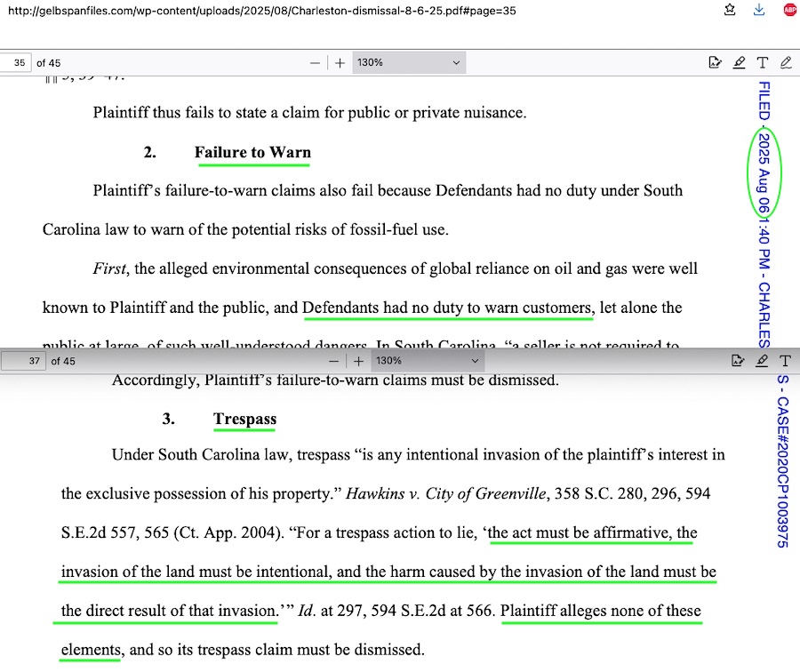The width and height of the screenshot is (800, 672).
Task: Activate highlight tool in page 35 toolbar
Action: [x=739, y=63]
